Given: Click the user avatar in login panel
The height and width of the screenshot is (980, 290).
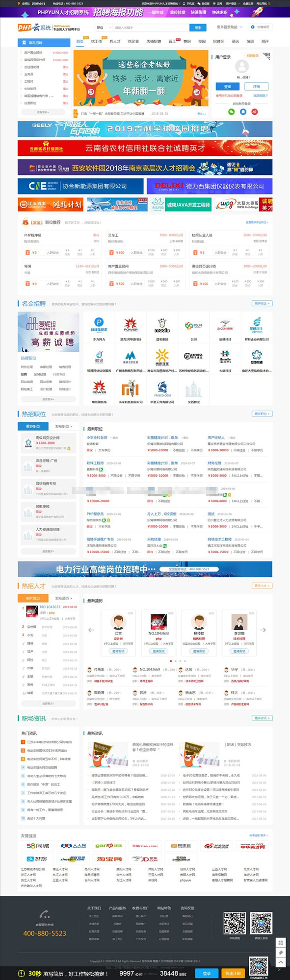Looking at the screenshot, I should [x=242, y=67].
